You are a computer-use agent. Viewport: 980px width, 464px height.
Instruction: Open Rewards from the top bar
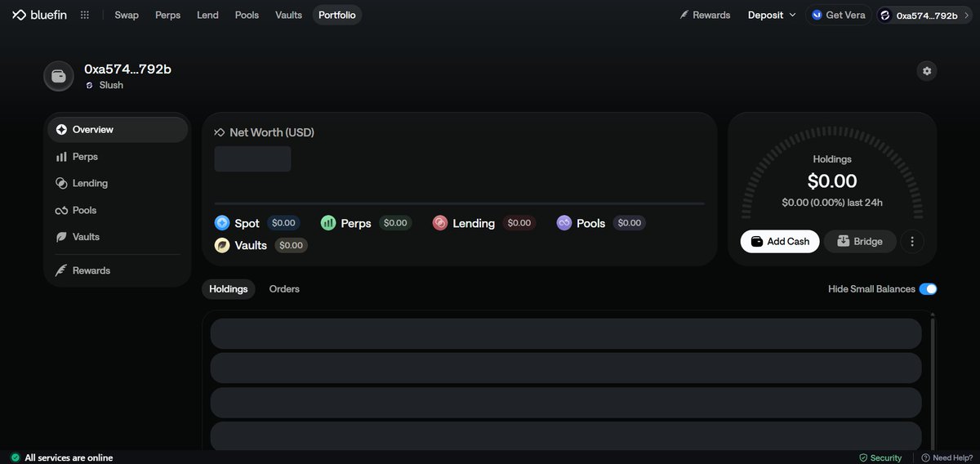(705, 15)
